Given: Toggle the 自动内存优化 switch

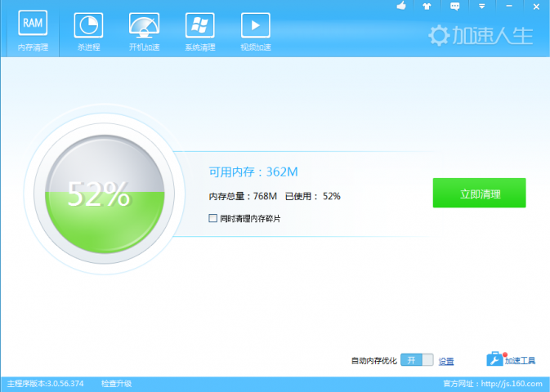Looking at the screenshot, I should (417, 360).
